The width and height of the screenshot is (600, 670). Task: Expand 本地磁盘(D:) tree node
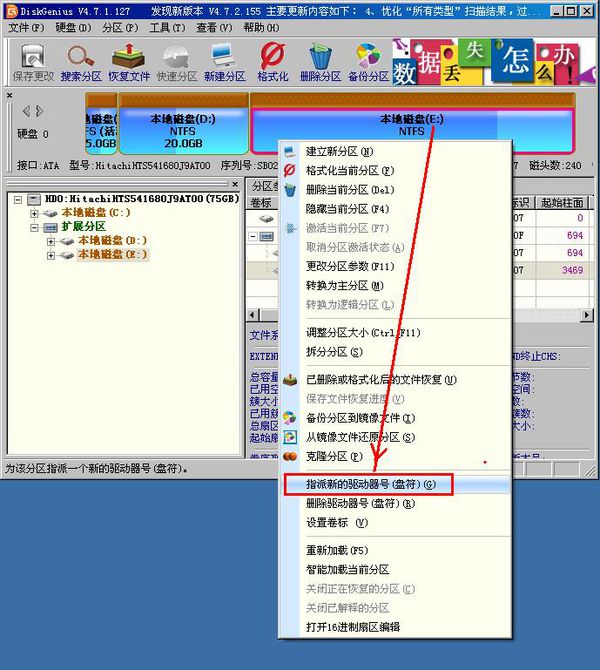tap(50, 241)
